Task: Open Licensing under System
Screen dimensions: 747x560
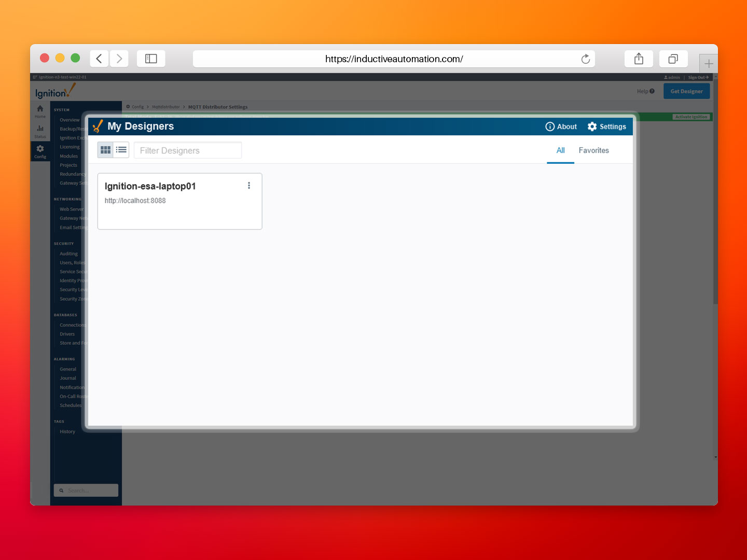Action: (70, 147)
